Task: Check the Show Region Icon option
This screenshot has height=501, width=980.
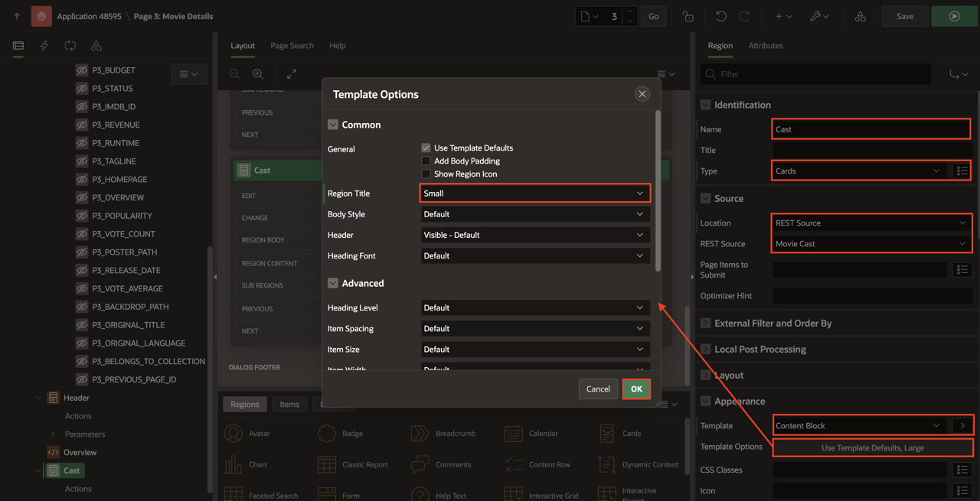Action: click(x=426, y=174)
